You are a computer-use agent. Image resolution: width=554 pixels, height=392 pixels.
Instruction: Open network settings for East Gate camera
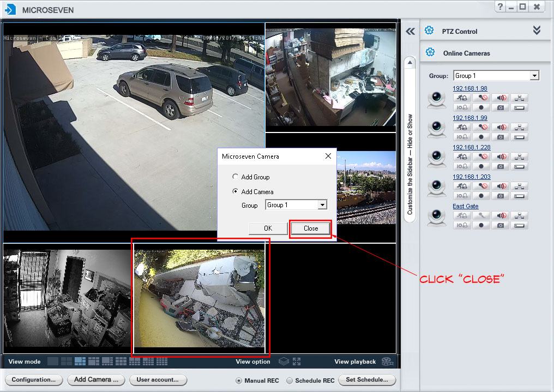[x=519, y=215]
